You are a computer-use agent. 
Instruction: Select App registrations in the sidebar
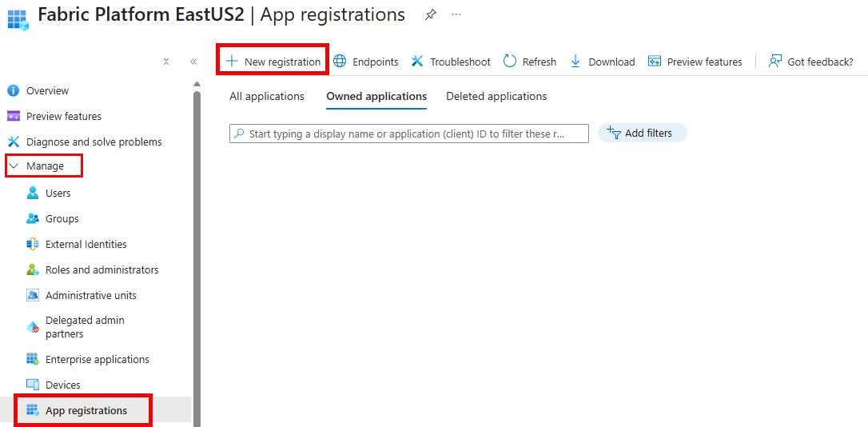pos(86,411)
